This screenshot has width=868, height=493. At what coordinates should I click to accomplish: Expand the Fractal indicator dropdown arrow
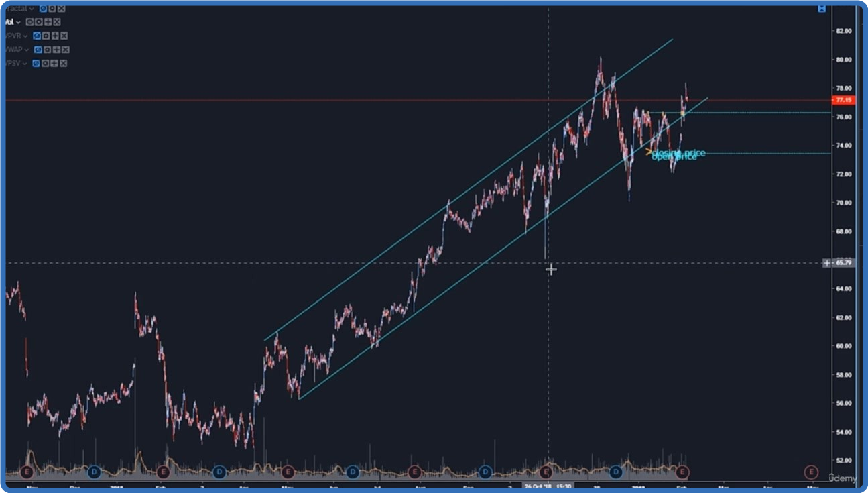[x=32, y=9]
